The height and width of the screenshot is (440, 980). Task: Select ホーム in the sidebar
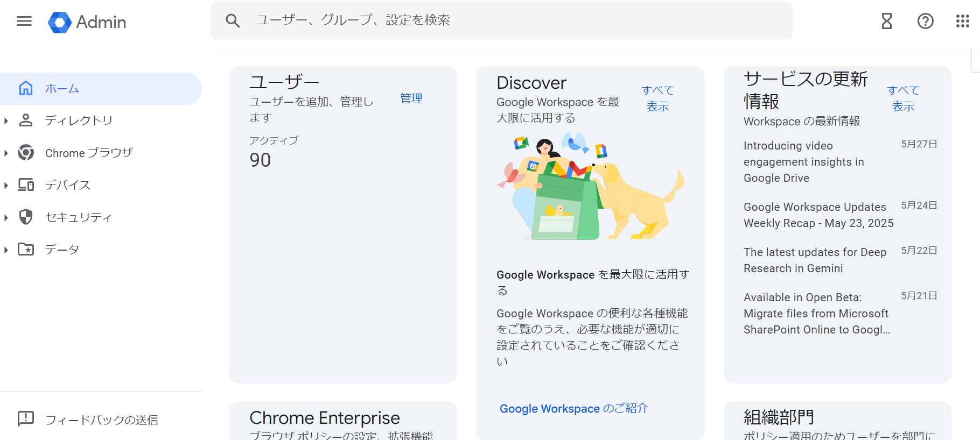pyautogui.click(x=101, y=88)
